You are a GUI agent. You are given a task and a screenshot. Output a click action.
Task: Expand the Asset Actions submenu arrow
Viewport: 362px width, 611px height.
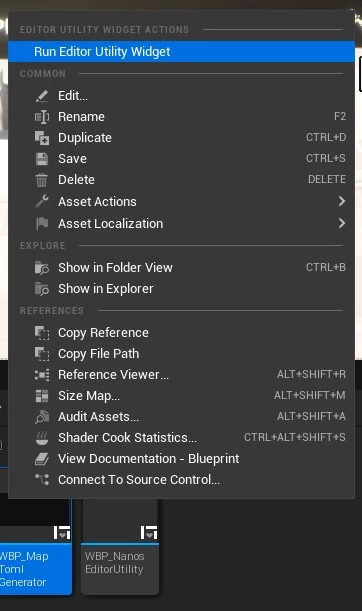(x=342, y=201)
